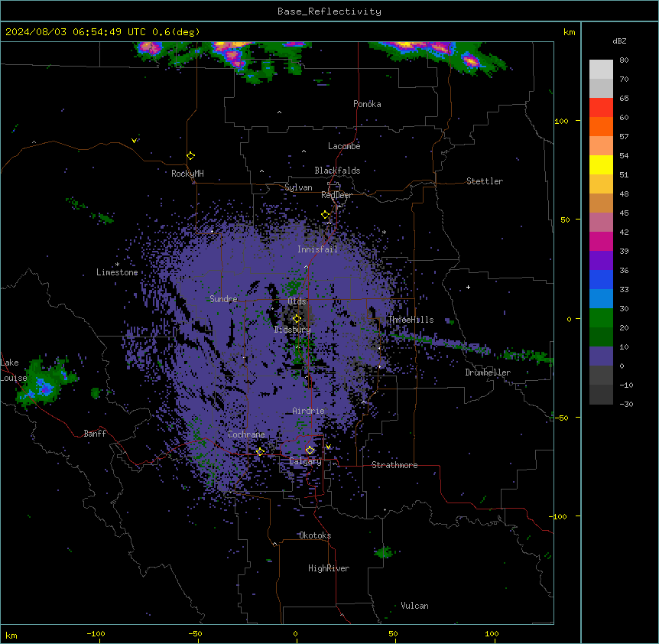Select the RockyMH label
The width and height of the screenshot is (659, 644).
(x=187, y=174)
